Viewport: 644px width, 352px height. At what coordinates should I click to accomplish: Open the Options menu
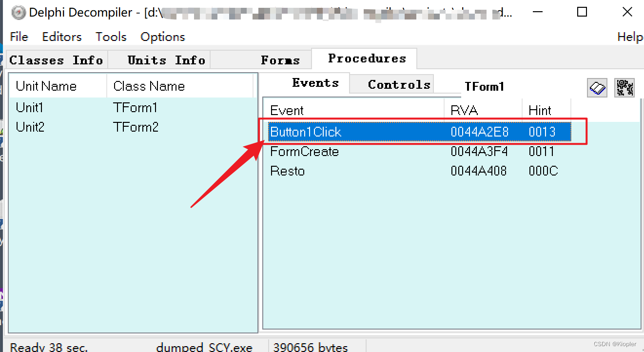pyautogui.click(x=163, y=37)
